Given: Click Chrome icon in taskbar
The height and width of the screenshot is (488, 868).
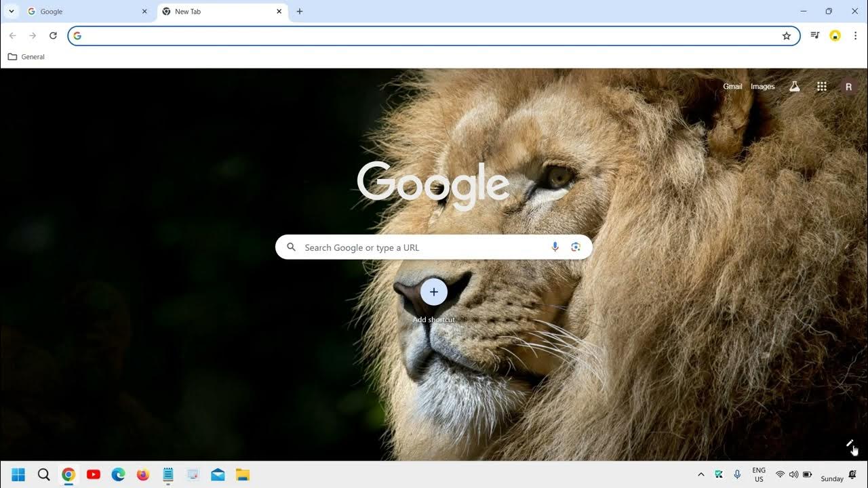Looking at the screenshot, I should click(68, 474).
